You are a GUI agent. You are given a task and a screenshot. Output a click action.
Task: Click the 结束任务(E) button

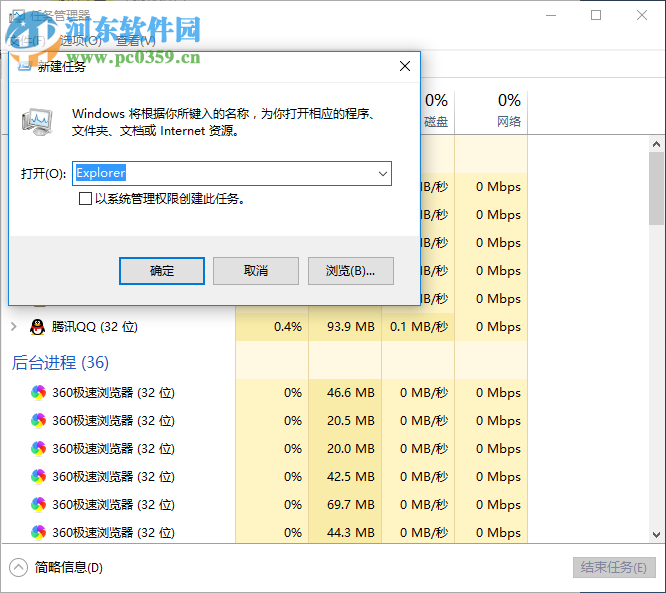click(614, 568)
